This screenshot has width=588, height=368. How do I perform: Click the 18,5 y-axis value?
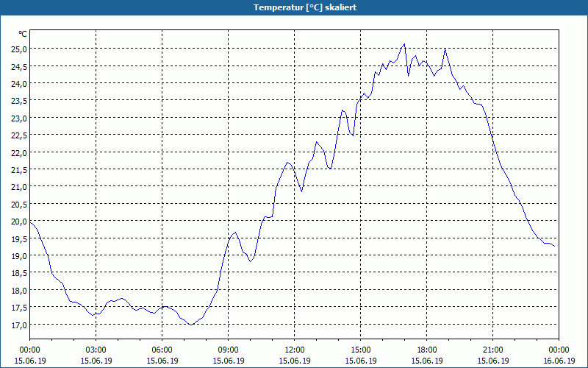point(19,273)
